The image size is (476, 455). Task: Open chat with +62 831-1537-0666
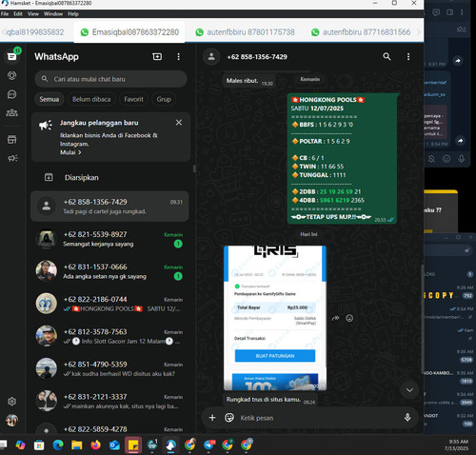pos(109,271)
